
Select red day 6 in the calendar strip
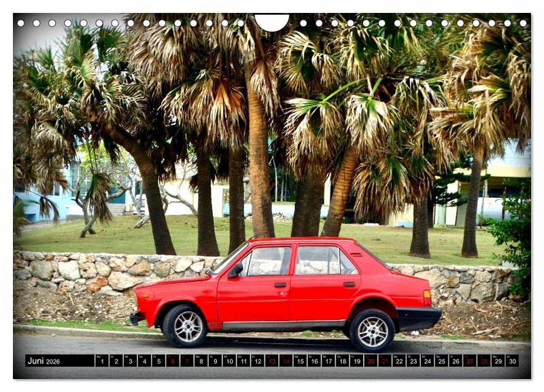coord(173,361)
